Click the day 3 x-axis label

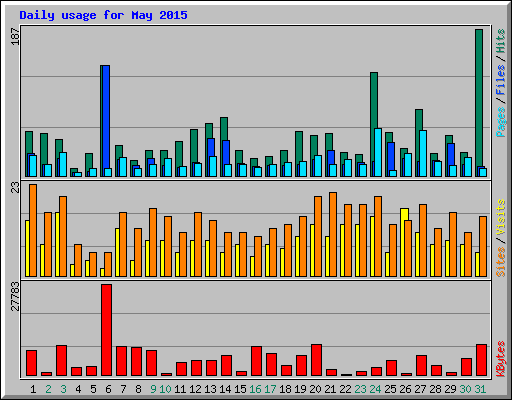point(63,389)
